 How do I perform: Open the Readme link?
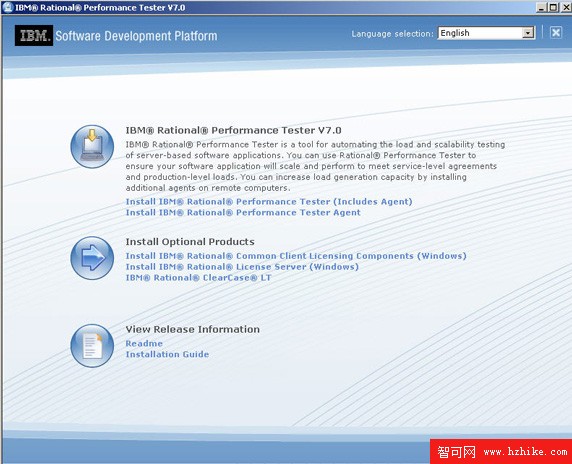(144, 344)
